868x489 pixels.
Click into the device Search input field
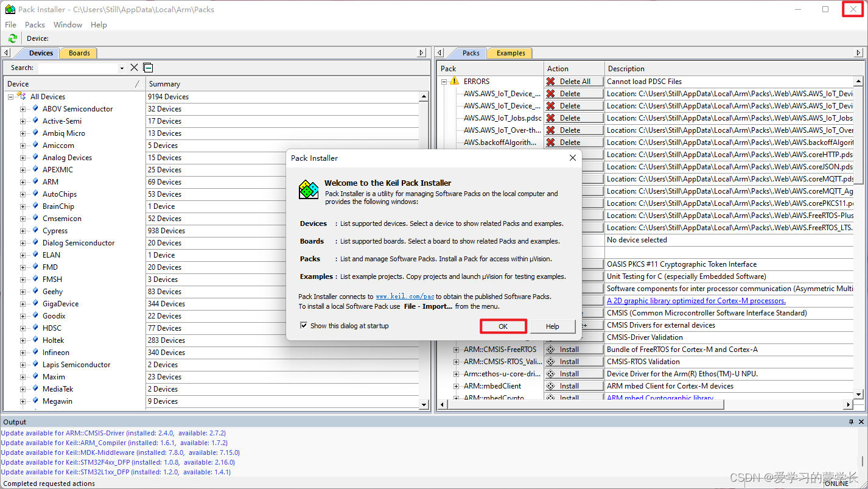click(77, 68)
